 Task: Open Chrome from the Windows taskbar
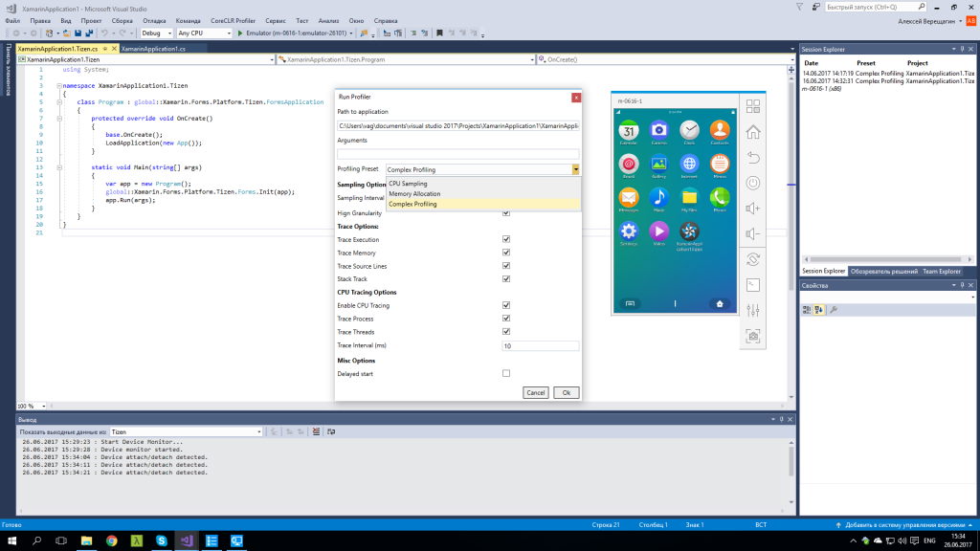[111, 541]
